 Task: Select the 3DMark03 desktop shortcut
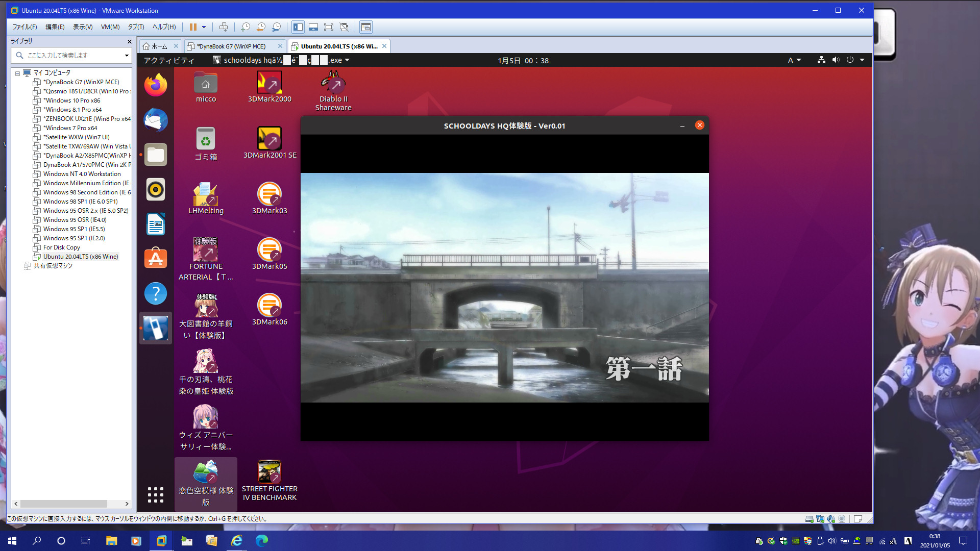(269, 198)
